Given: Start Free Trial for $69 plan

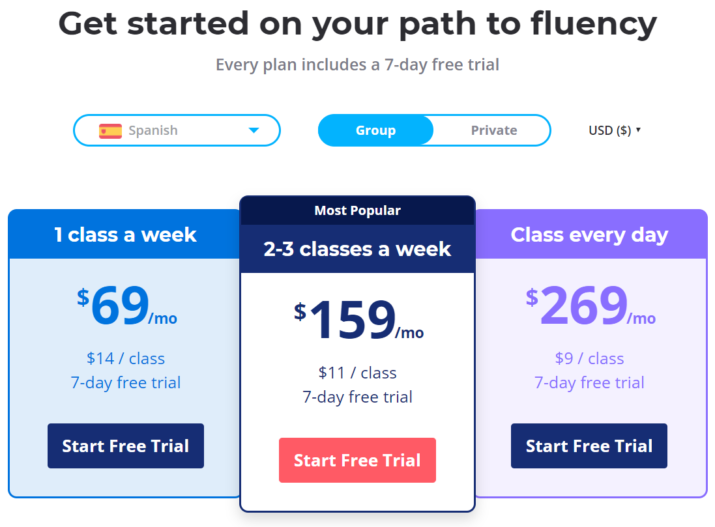Looking at the screenshot, I should tap(125, 446).
